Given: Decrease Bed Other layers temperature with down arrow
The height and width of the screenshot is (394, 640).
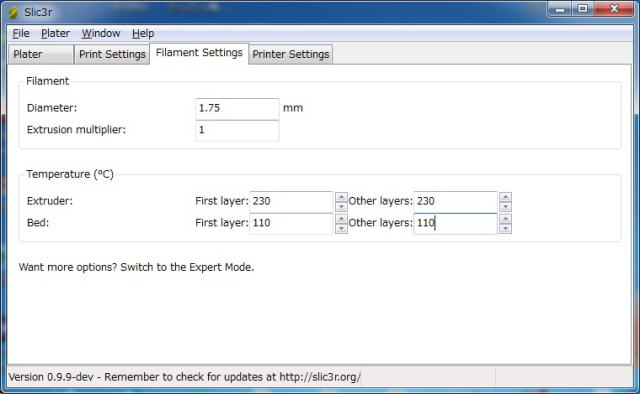Looking at the screenshot, I should coord(505,229).
